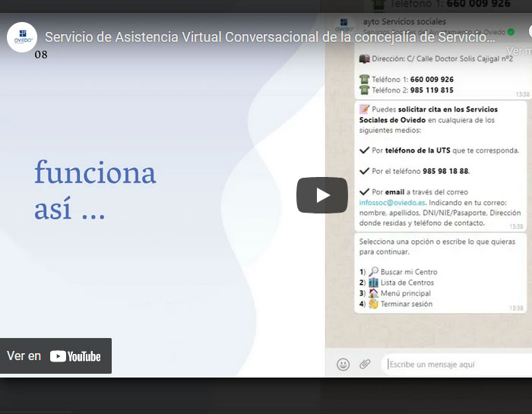Screen dimensions: 532x414
Task: Click the green verified badge in chat header
Action: click(511, 32)
